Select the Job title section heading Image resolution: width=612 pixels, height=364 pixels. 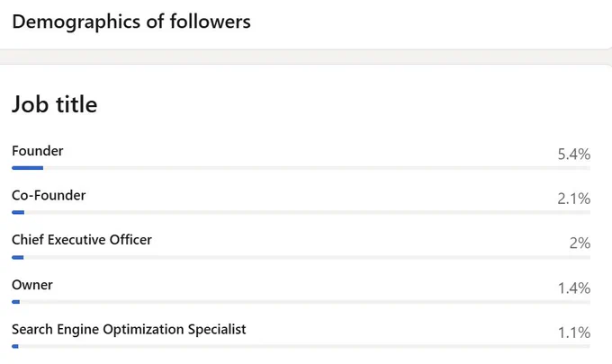pos(55,104)
